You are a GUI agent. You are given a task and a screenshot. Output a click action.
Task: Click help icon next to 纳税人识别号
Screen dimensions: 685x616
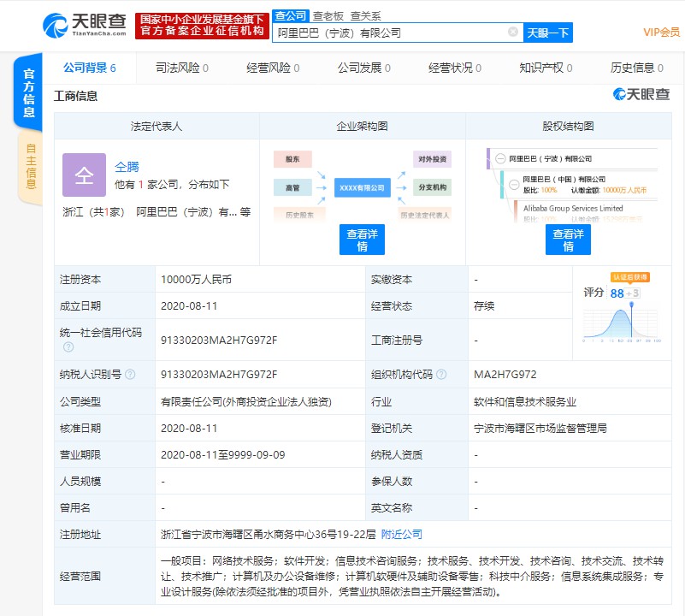(129, 374)
